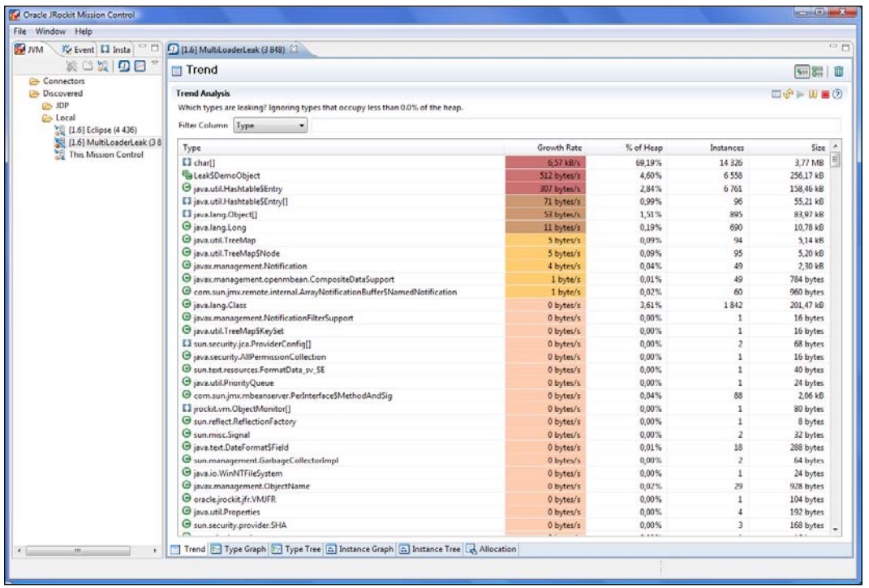Screen dimensions: 869x588
Task: Switch to the Insta tab
Action: (115, 49)
